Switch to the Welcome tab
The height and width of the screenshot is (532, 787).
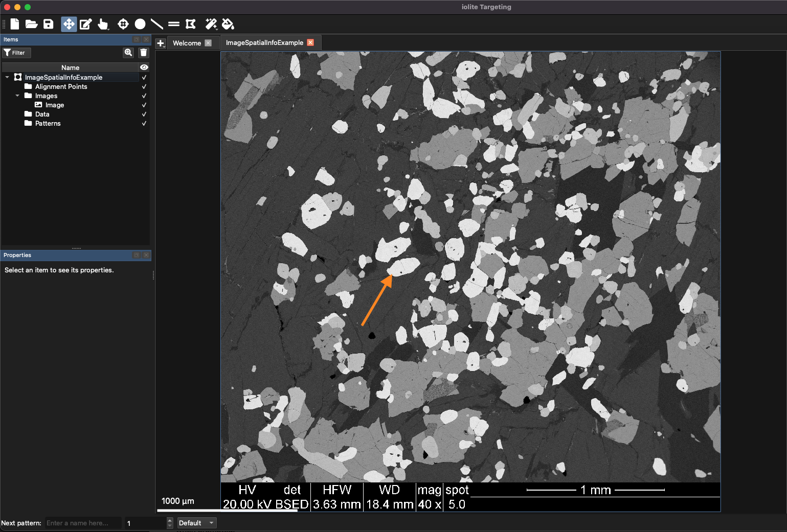pos(187,43)
